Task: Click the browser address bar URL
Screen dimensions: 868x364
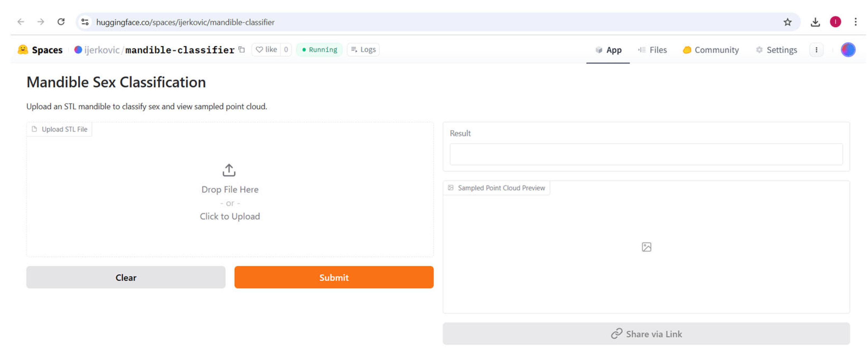Action: 185,22
